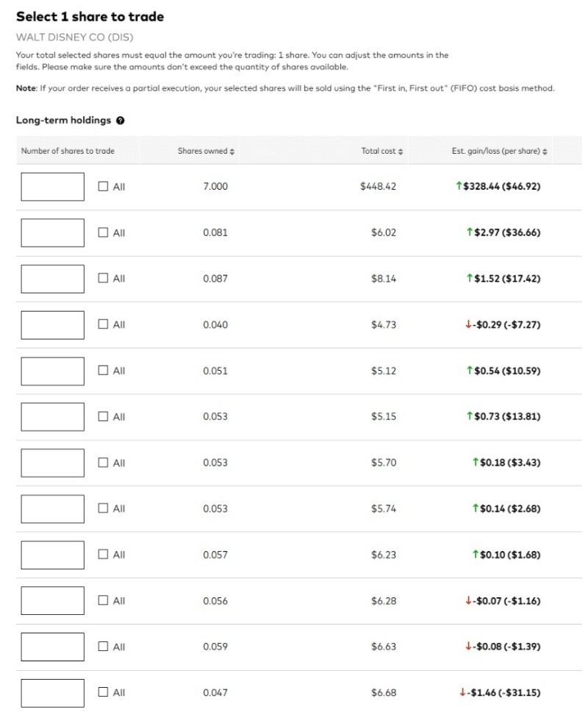Click shares input for the 0.056 lot
The image size is (588, 715).
(x=53, y=601)
